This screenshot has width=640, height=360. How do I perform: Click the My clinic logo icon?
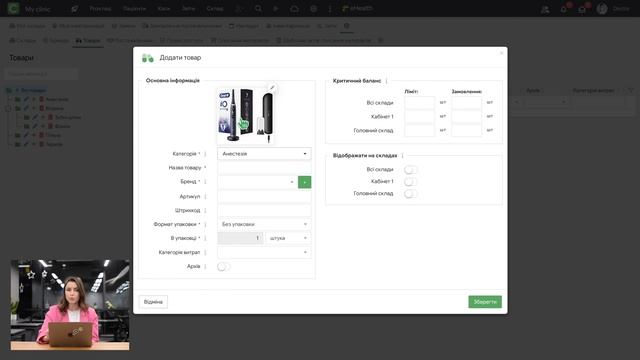13,8
